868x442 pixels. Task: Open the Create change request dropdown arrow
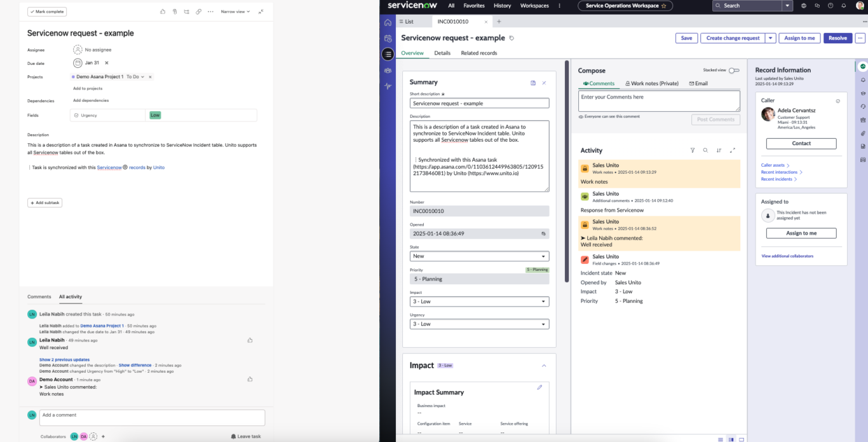pos(771,38)
